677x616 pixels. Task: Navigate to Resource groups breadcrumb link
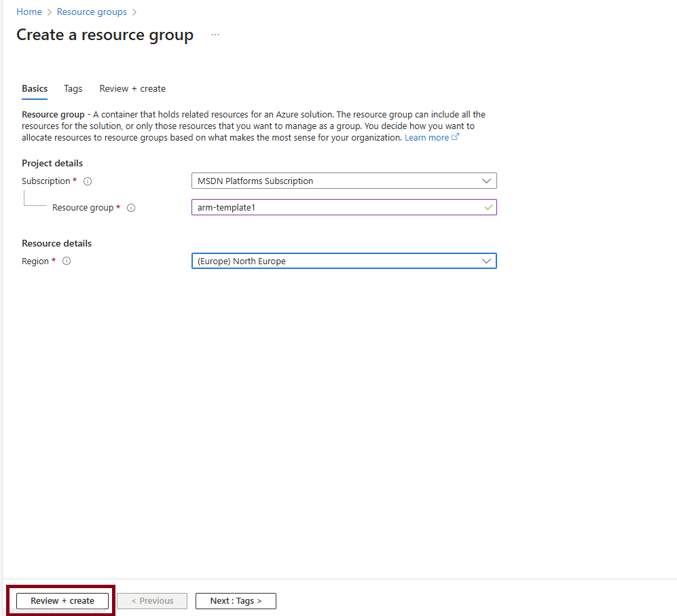click(92, 12)
